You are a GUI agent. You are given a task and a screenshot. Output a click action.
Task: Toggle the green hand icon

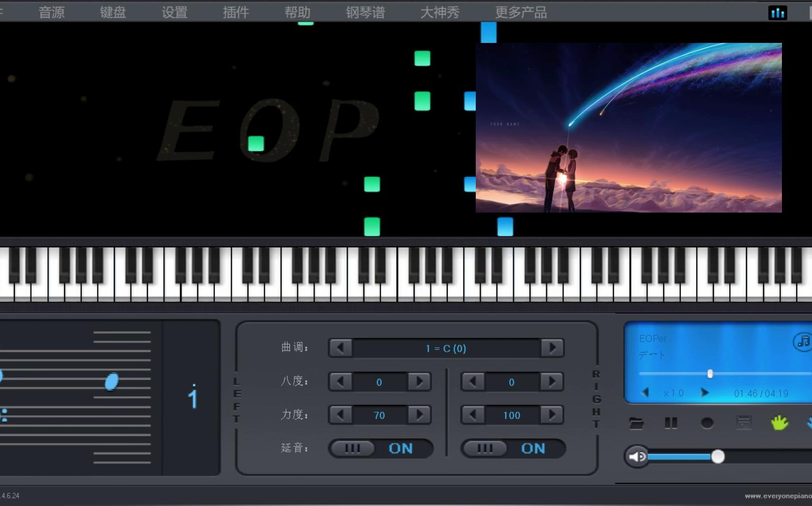(x=779, y=423)
